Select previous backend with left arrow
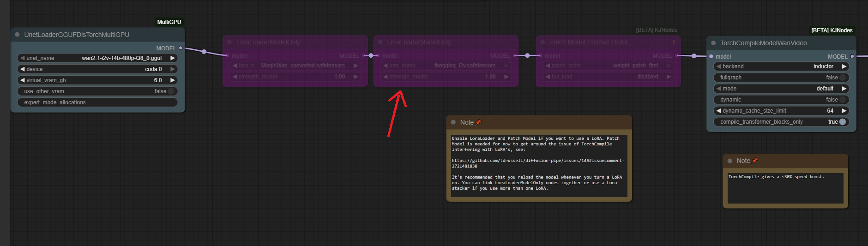The height and width of the screenshot is (246, 868). [718, 66]
